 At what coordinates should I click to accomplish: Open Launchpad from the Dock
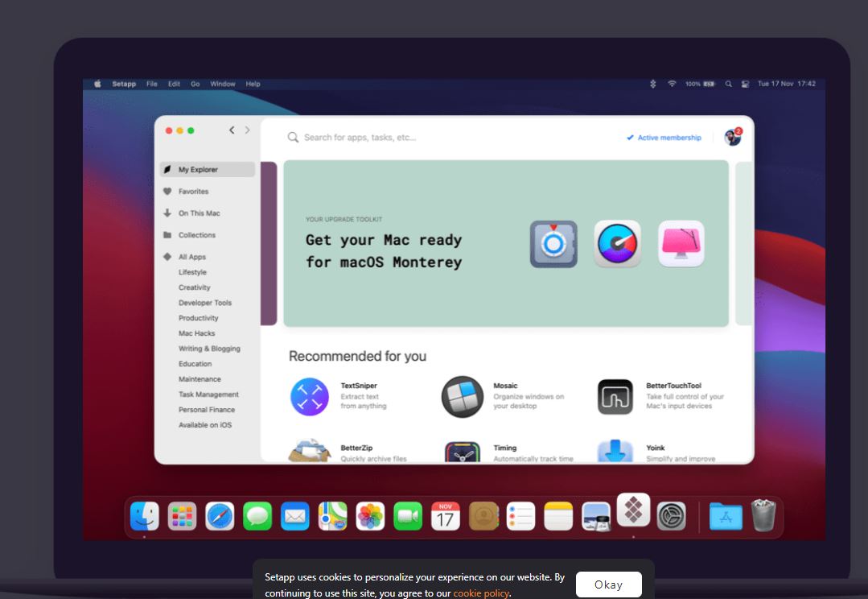(x=182, y=516)
